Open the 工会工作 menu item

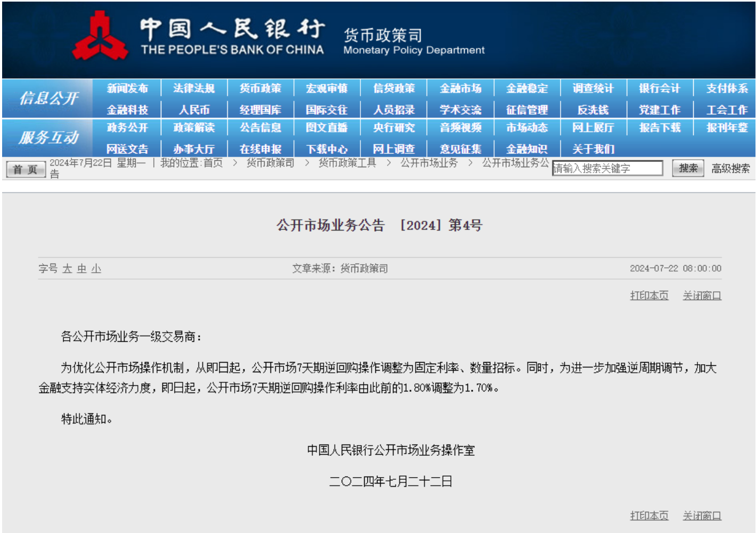pos(727,110)
